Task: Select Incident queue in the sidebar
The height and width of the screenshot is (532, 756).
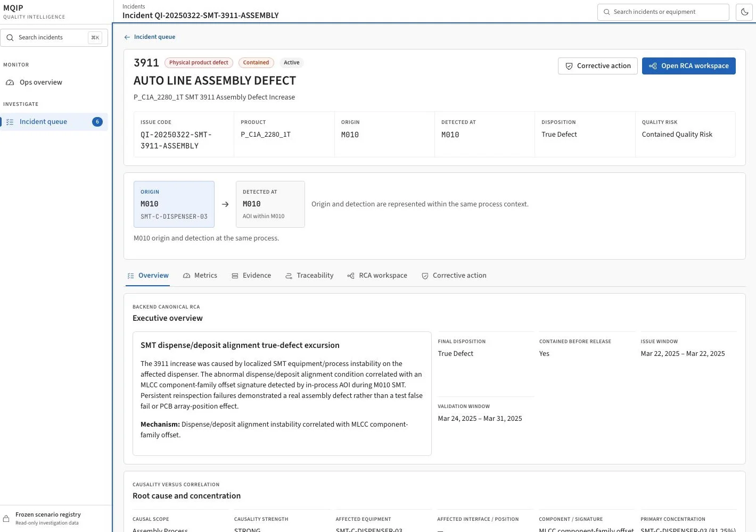Action: pos(54,122)
